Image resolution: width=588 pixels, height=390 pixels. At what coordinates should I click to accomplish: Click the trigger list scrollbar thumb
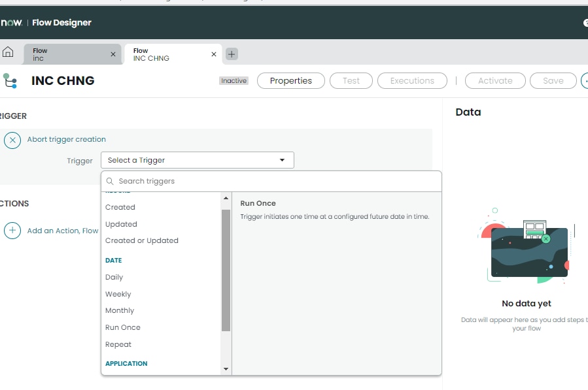(x=226, y=270)
